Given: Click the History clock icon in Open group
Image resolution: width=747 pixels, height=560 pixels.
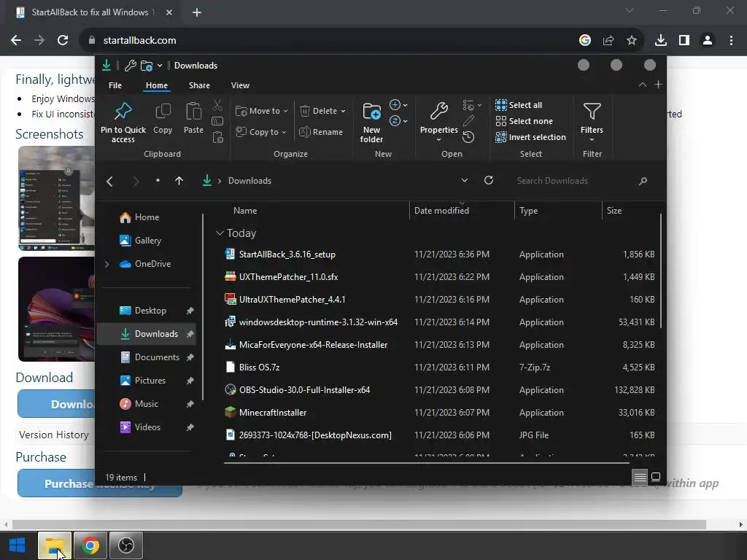Looking at the screenshot, I should [468, 137].
